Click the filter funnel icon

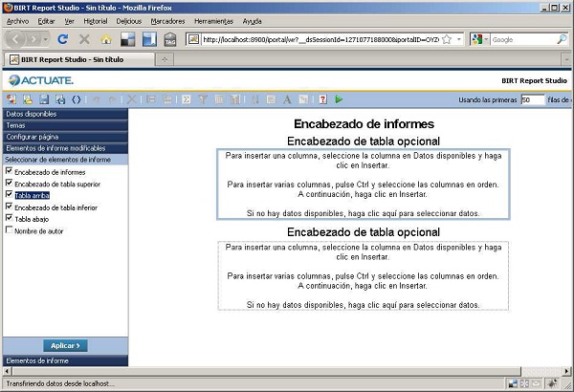203,99
